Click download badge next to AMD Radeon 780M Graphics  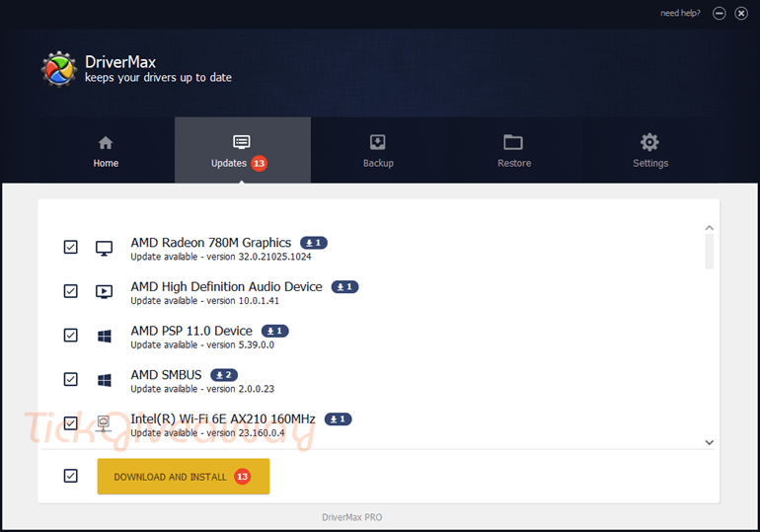pos(314,243)
